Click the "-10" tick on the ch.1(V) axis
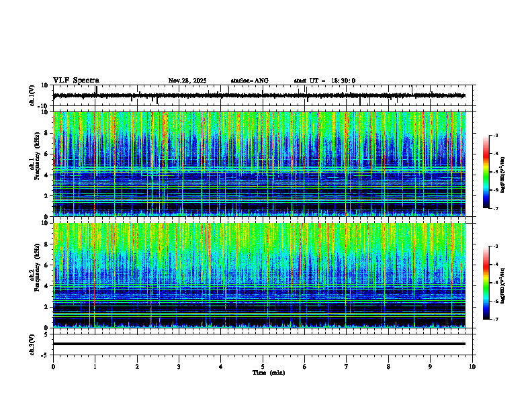Screen dimensions: 532x411 [x=44, y=106]
